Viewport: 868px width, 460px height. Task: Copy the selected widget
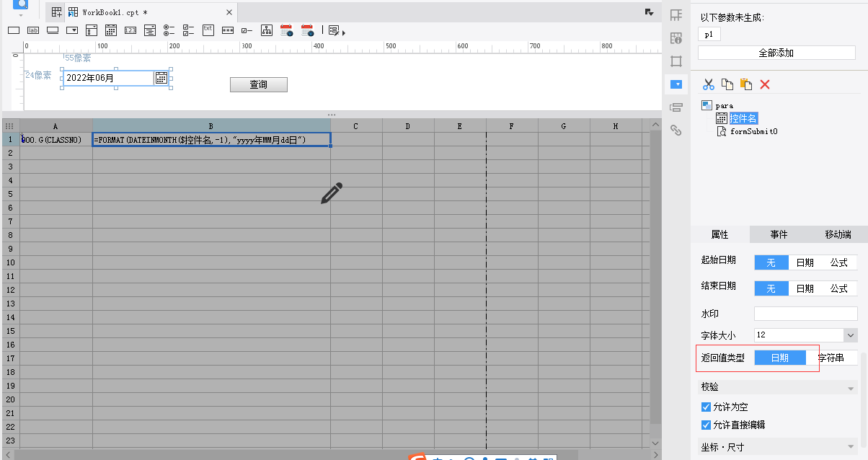(727, 84)
